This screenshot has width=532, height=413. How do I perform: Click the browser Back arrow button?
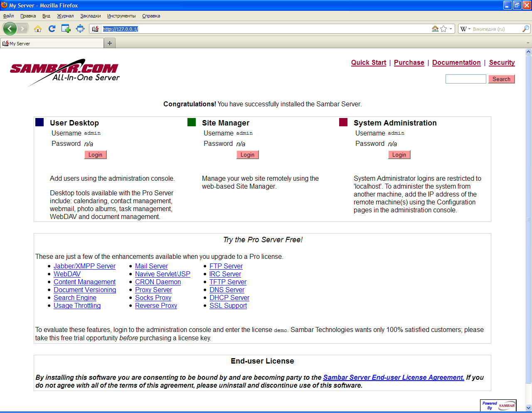point(10,29)
